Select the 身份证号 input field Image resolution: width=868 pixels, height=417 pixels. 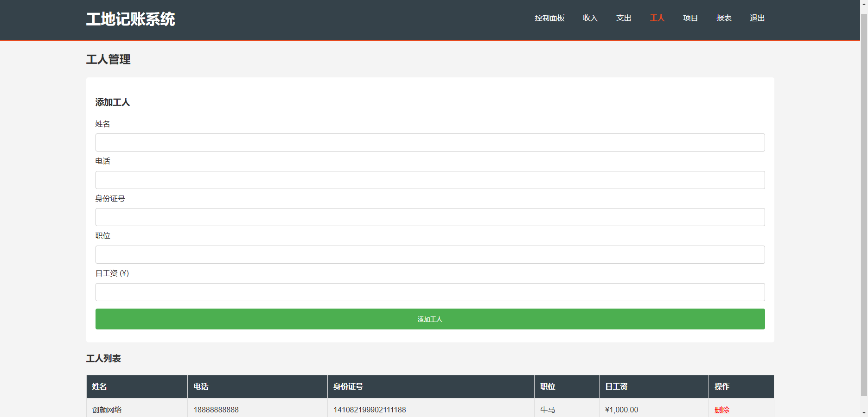tap(430, 217)
